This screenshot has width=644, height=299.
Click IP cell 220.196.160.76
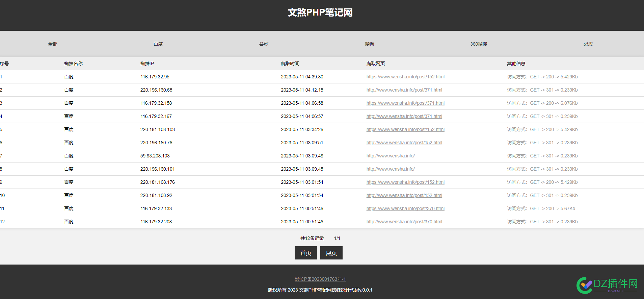pos(156,143)
